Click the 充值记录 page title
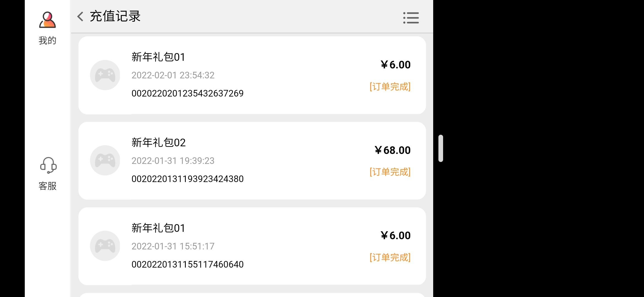The image size is (644, 297). [115, 16]
